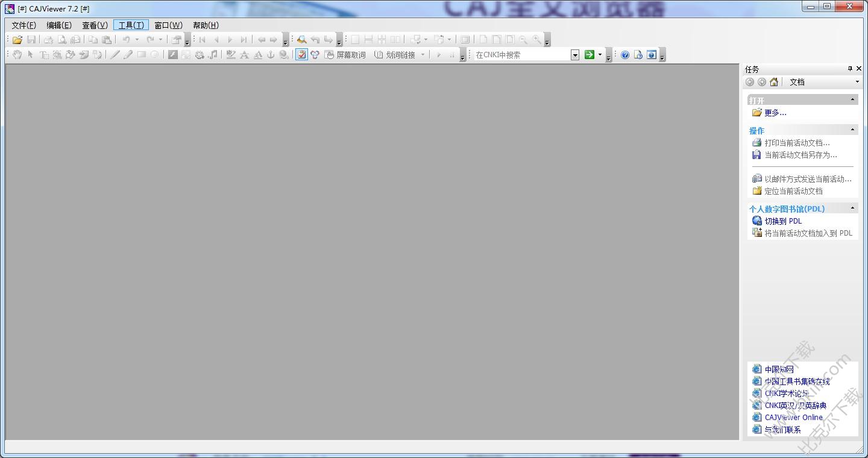This screenshot has height=458, width=868.
Task: Select the arrow pointer tool
Action: coord(30,55)
